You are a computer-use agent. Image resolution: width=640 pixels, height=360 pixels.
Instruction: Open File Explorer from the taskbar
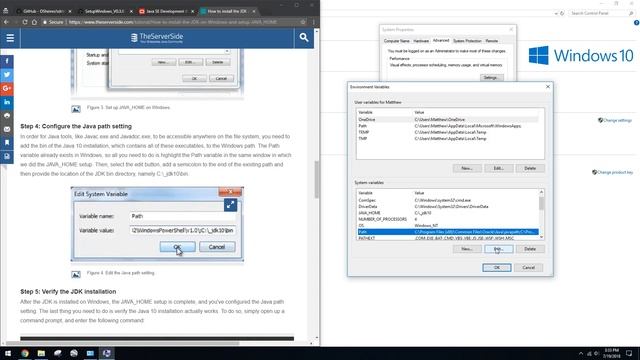click(x=41, y=353)
